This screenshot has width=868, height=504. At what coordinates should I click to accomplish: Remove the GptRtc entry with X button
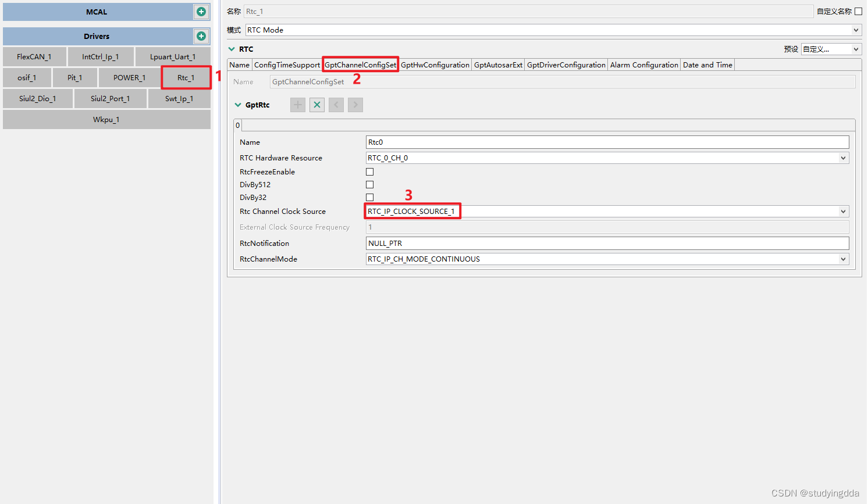[317, 105]
